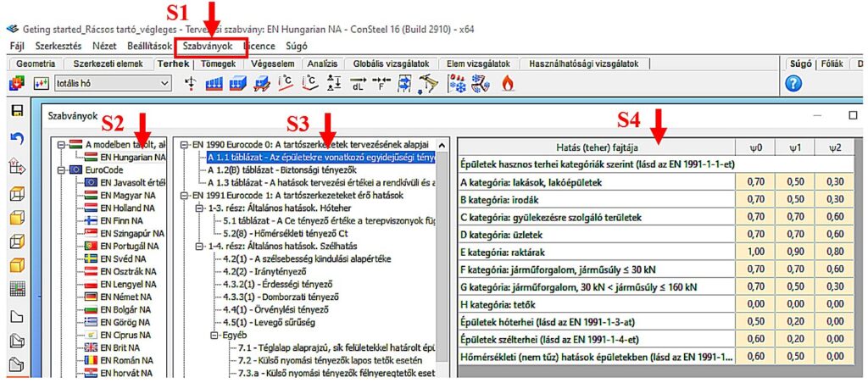Viewport: 868px width, 383px height.
Task: Collapse '1-3. rész: Általános hatások. Hóteher'
Action: point(199,208)
